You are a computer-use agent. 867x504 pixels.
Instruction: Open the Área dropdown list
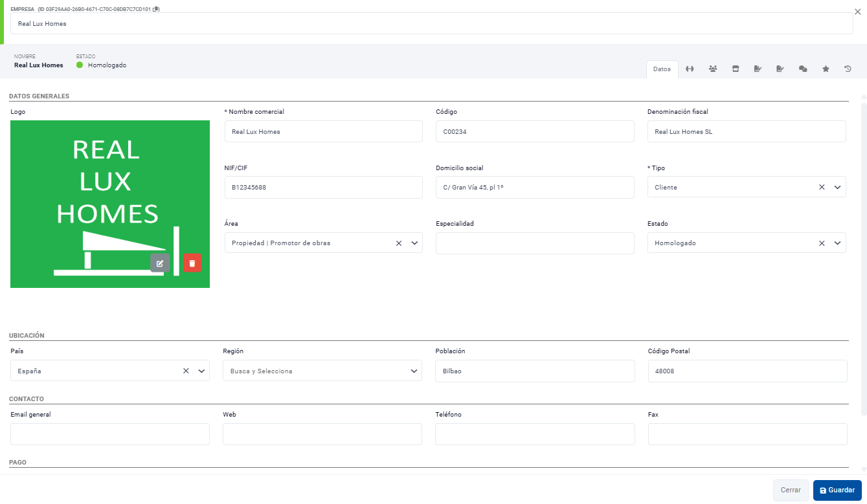coord(414,243)
